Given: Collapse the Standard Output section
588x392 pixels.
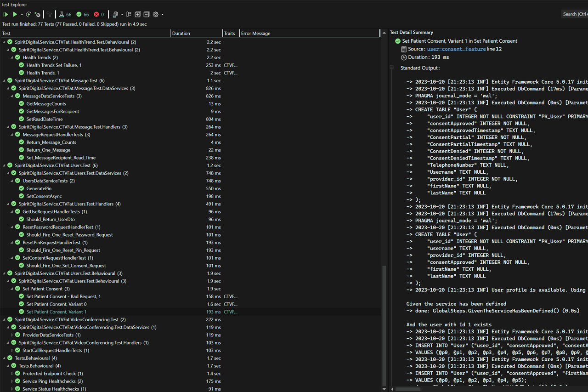Looking at the screenshot, I should pyautogui.click(x=392, y=68).
